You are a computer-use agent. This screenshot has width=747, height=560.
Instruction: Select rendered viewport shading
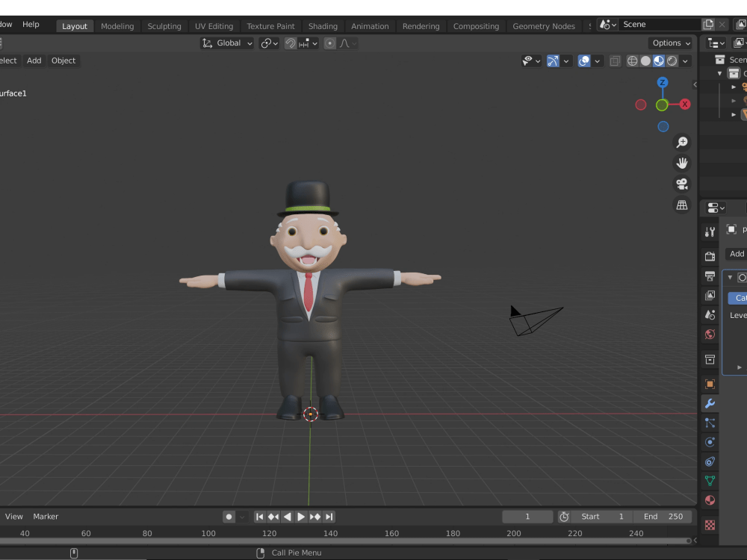[672, 61]
